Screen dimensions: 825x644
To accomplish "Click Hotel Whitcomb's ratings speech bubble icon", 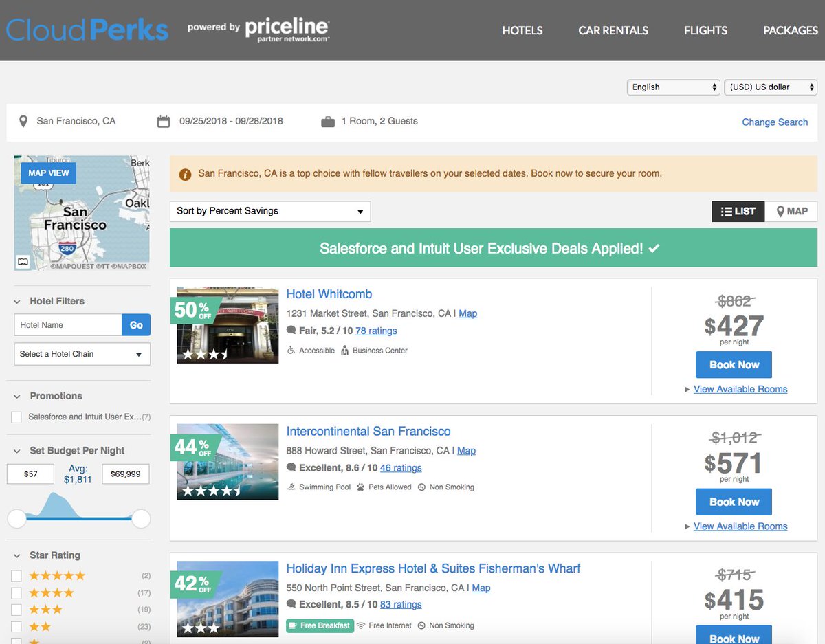I will coord(291,331).
